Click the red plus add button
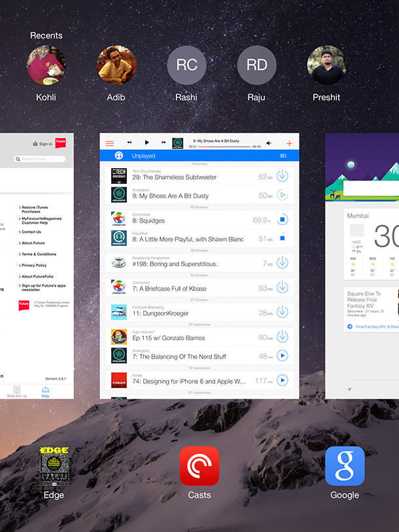The height and width of the screenshot is (532, 399). [x=289, y=143]
